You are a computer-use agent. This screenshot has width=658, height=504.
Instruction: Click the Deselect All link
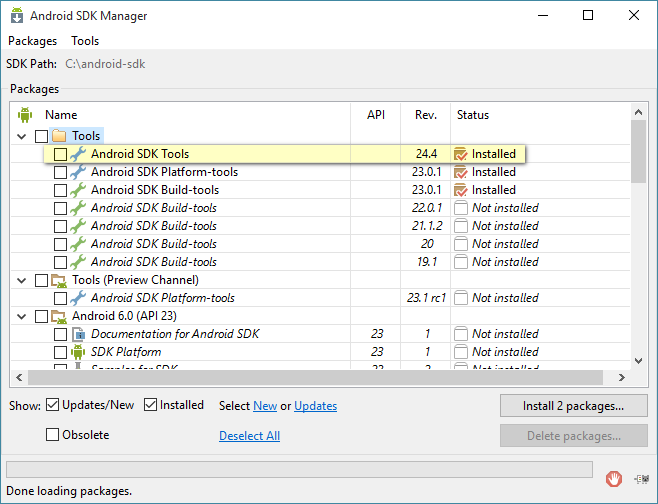click(x=249, y=436)
